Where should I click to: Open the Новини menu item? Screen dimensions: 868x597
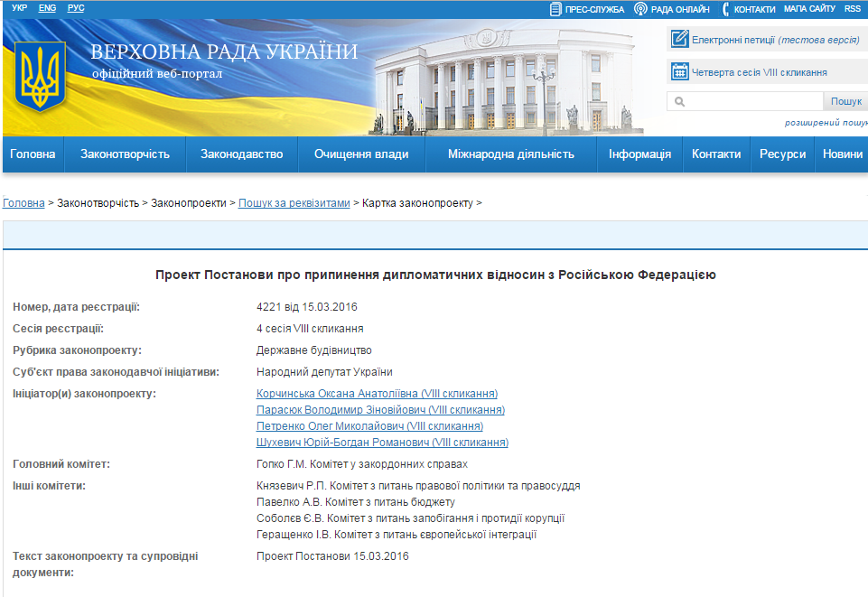(x=842, y=154)
